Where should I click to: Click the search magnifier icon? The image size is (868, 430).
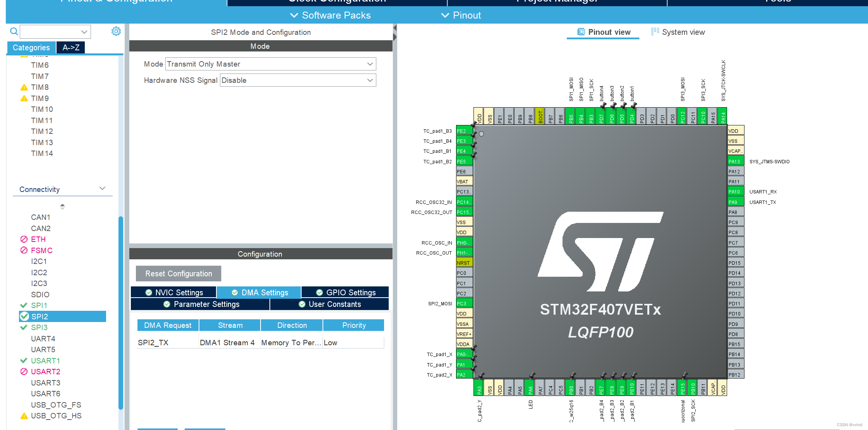coord(14,31)
